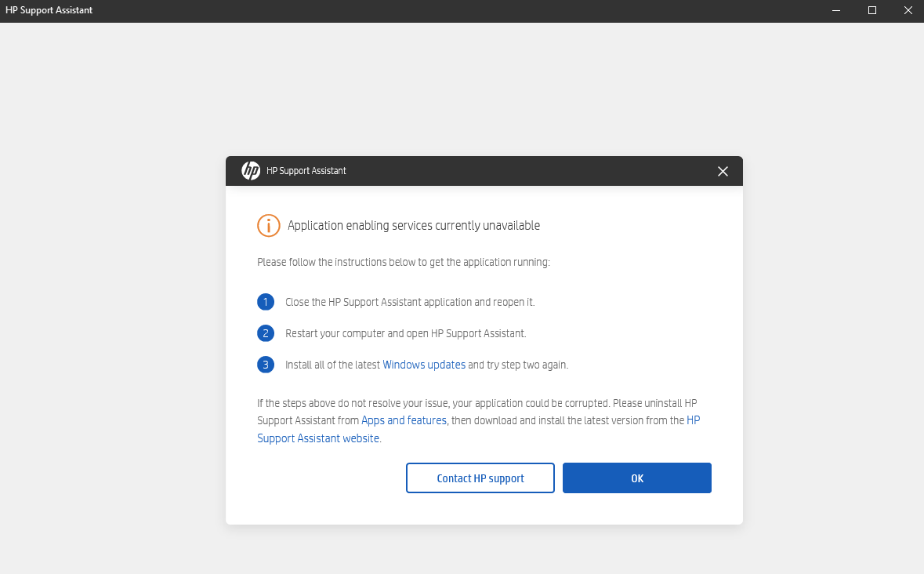Screen dimensions: 924x574
Task: Maximize the HP Support Assistant window
Action: (871, 10)
